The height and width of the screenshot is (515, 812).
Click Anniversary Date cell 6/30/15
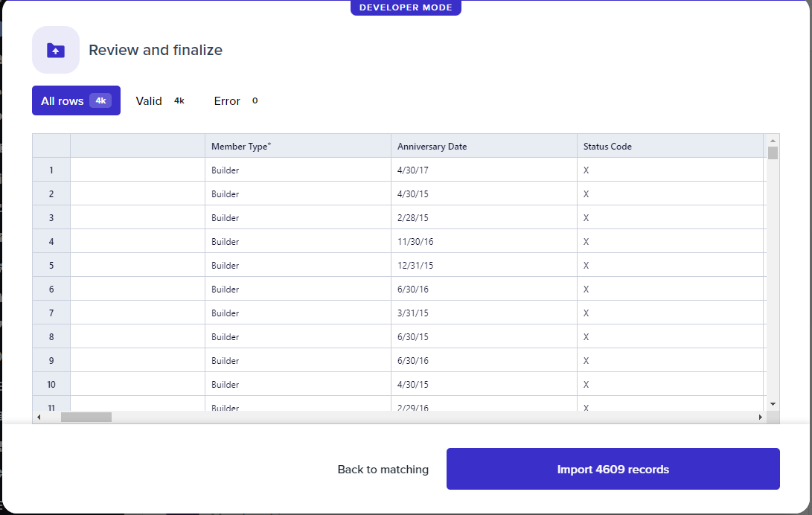(x=485, y=336)
